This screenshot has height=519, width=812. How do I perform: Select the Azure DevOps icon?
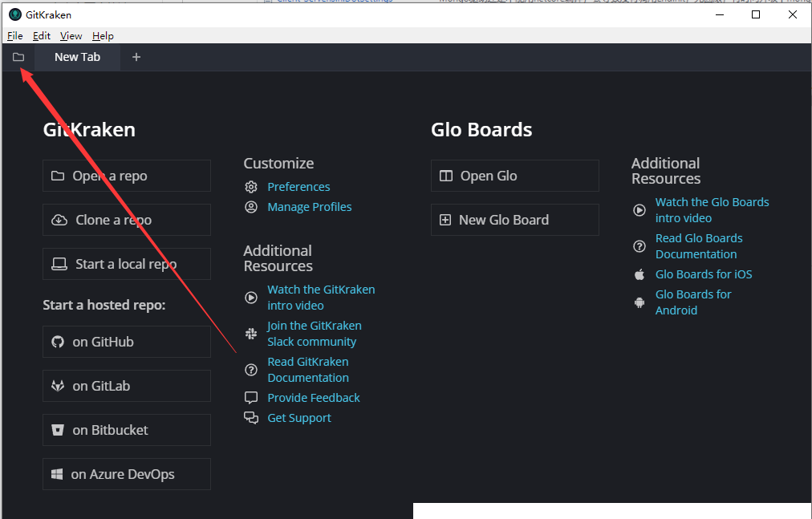(x=58, y=474)
